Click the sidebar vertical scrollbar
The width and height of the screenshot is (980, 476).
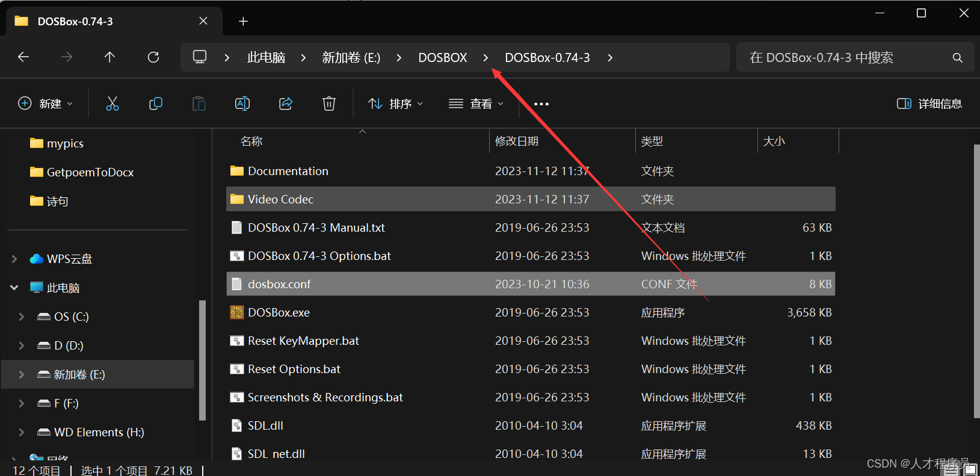click(203, 360)
